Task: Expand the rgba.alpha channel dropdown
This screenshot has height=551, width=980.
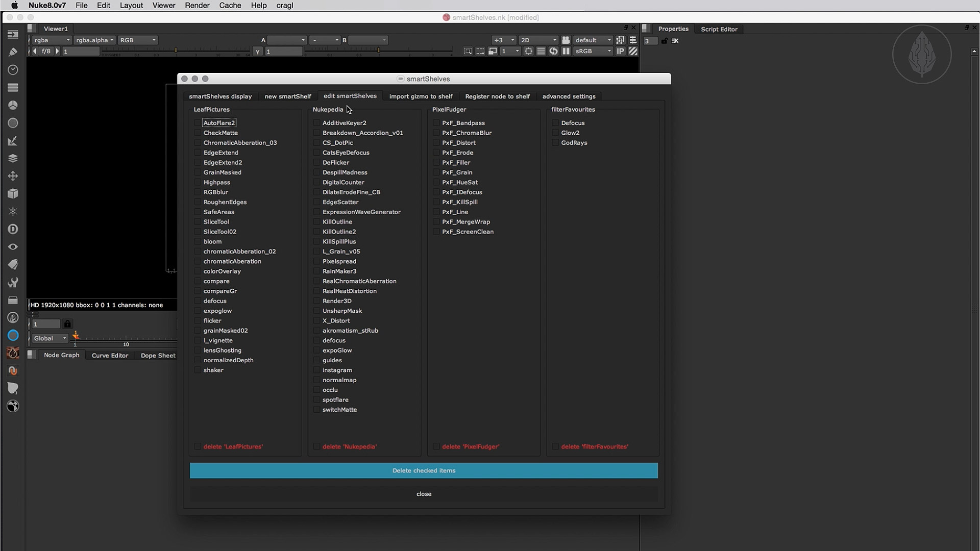Action: tap(94, 40)
